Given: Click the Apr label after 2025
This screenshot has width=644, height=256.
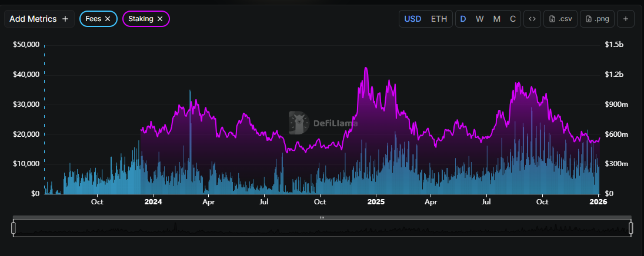Looking at the screenshot, I should click(x=431, y=202).
